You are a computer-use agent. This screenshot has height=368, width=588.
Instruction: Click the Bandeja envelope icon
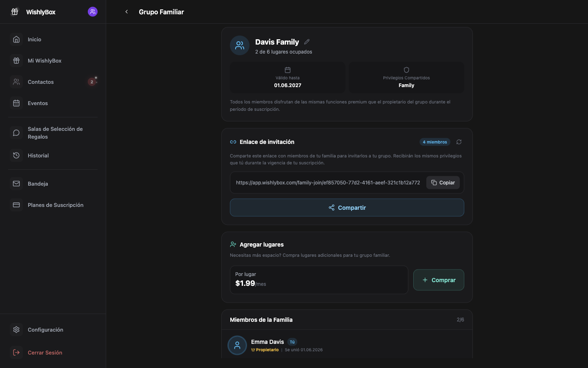tap(16, 184)
